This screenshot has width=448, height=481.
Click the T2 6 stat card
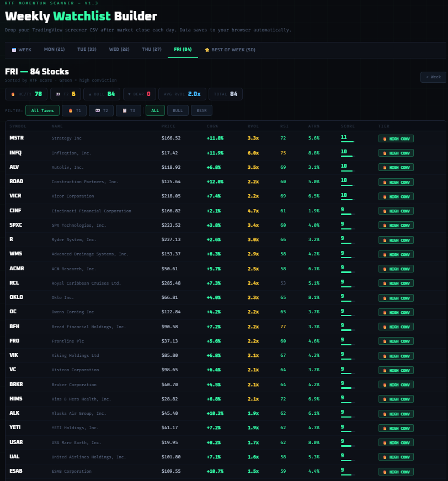click(65, 94)
